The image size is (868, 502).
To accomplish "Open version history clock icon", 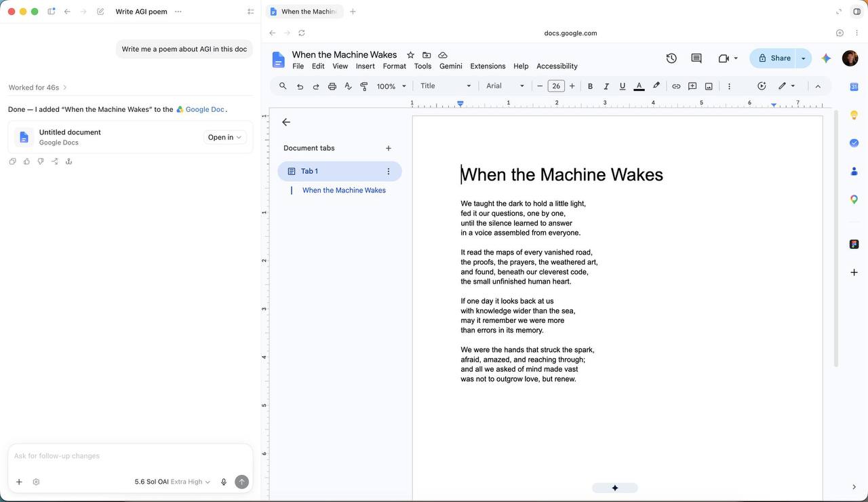I will [671, 58].
